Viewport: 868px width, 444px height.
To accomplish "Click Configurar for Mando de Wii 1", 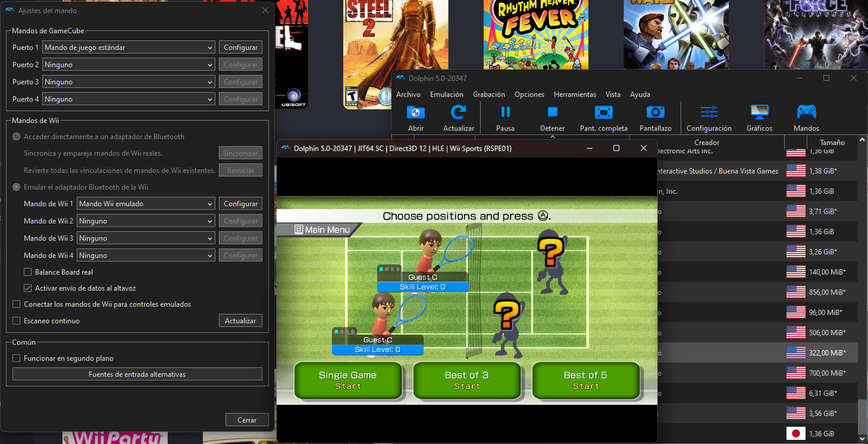I will click(240, 204).
